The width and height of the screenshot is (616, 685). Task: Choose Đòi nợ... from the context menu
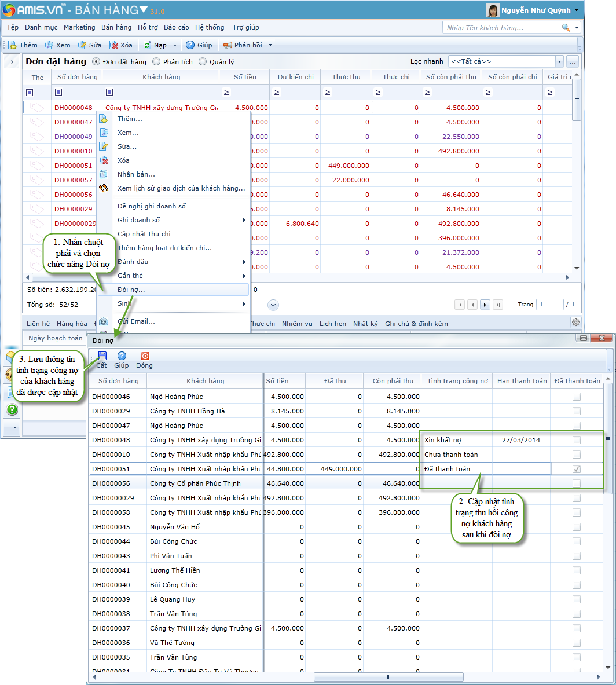[x=131, y=290]
